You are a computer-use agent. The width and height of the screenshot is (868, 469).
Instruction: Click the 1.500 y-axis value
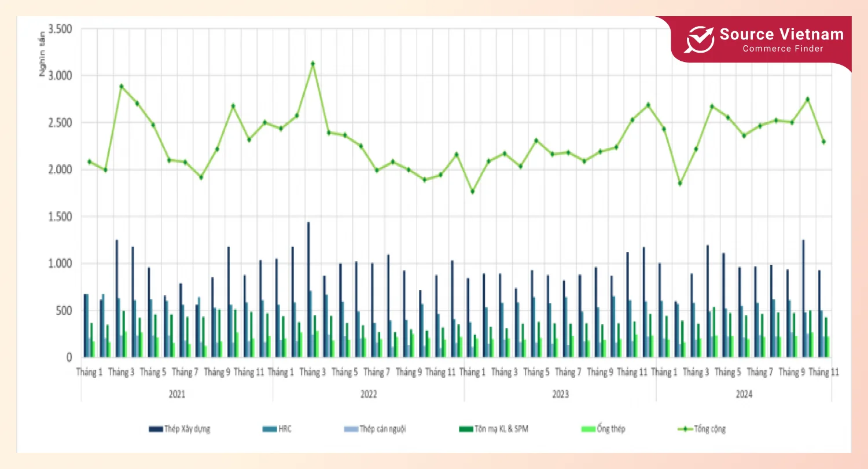pos(60,217)
